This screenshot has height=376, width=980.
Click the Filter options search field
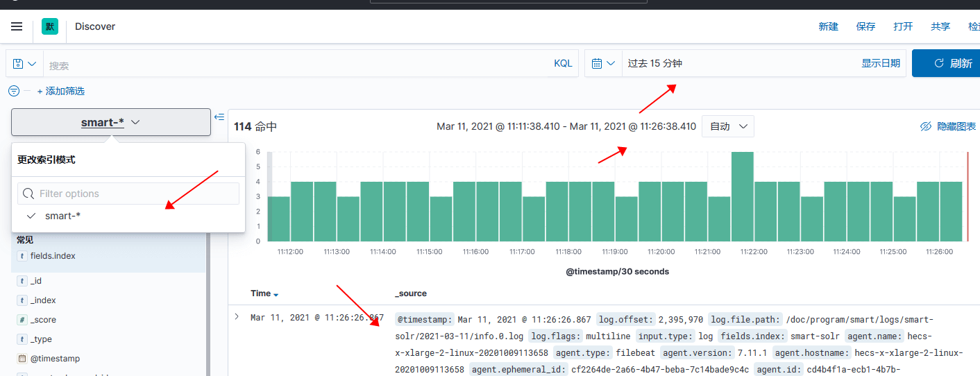(x=128, y=194)
